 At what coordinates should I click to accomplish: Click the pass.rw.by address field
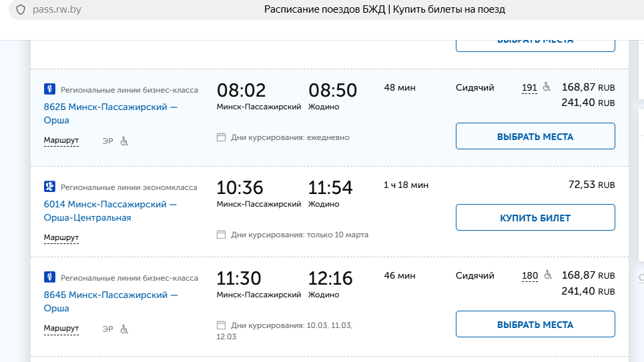[57, 9]
